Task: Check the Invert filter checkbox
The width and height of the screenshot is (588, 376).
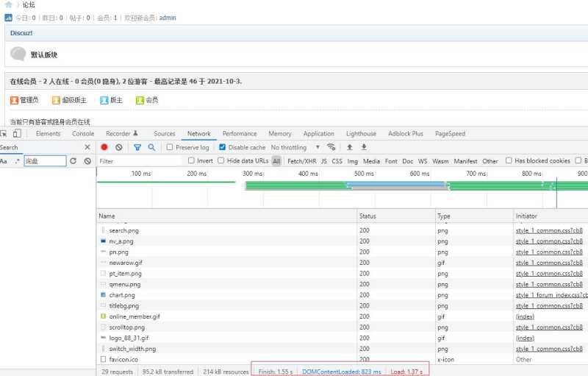Action: [191, 160]
